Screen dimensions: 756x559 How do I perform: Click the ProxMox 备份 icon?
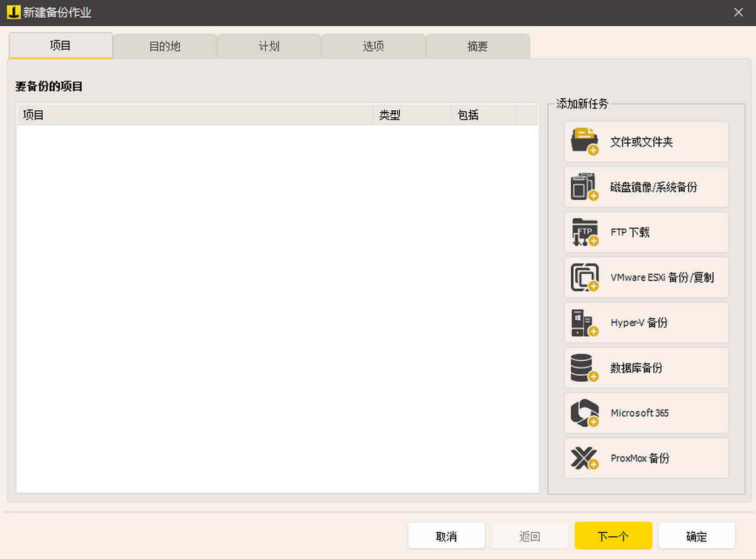[x=584, y=458]
